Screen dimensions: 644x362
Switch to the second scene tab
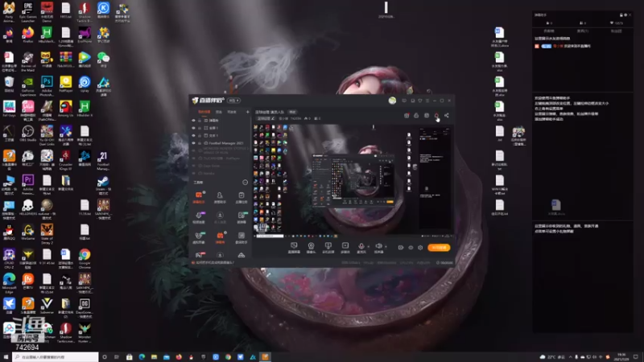219,112
